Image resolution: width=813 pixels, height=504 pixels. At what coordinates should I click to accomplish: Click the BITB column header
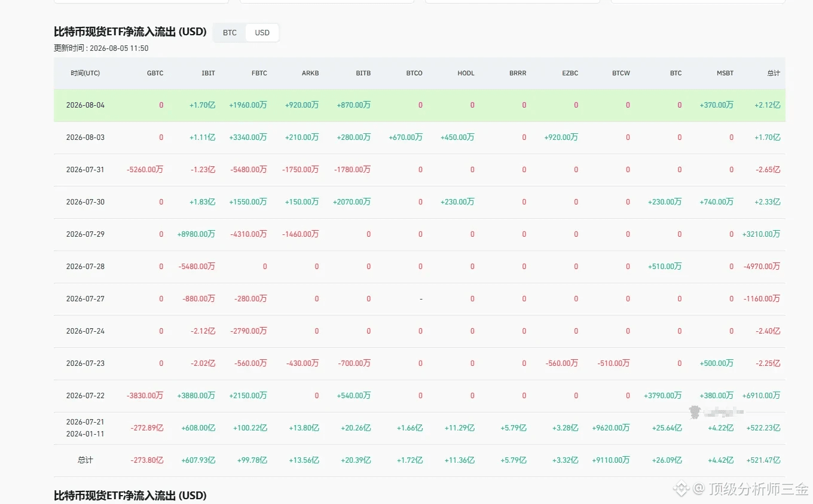[363, 73]
